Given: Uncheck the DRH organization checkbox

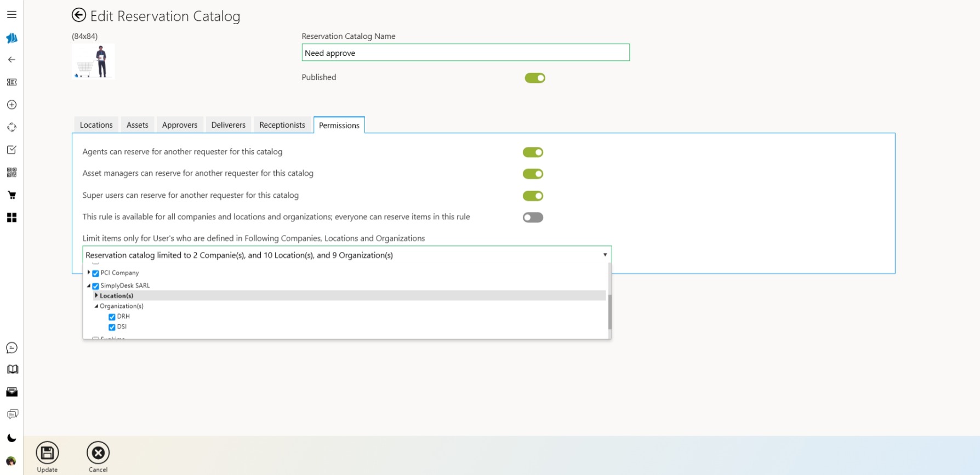Looking at the screenshot, I should click(112, 317).
